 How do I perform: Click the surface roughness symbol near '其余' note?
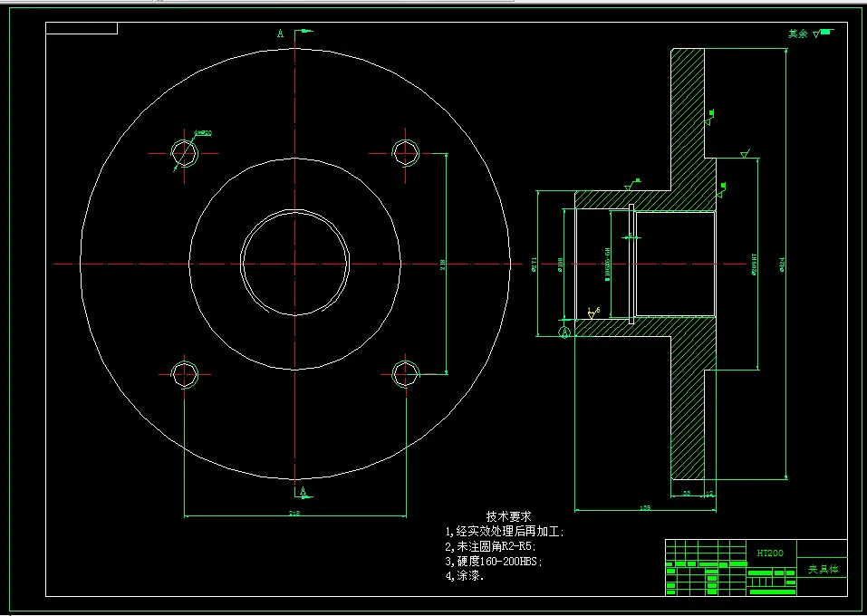816,34
